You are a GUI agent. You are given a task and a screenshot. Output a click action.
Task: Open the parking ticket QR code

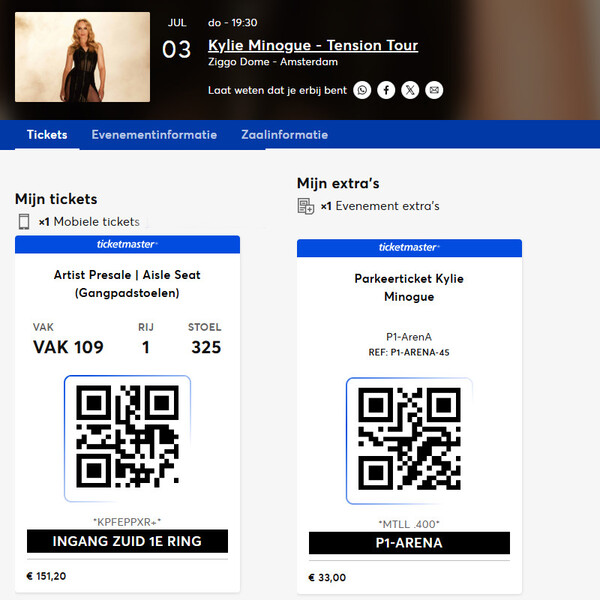click(409, 441)
